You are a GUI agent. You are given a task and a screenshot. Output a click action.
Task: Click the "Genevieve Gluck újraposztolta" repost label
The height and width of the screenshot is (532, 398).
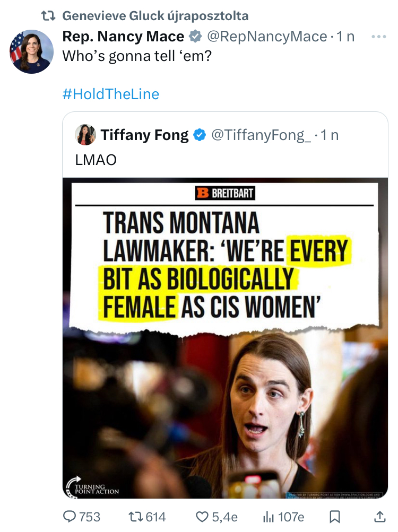coord(155,16)
